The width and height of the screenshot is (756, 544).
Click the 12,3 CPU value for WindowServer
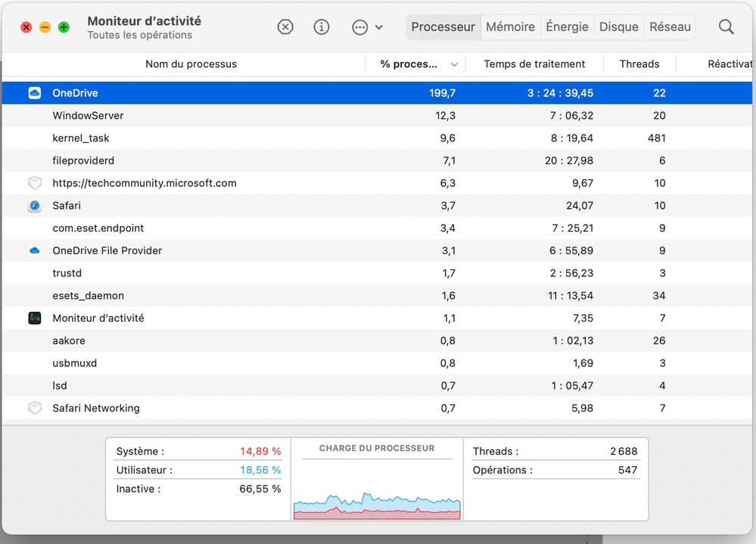446,116
